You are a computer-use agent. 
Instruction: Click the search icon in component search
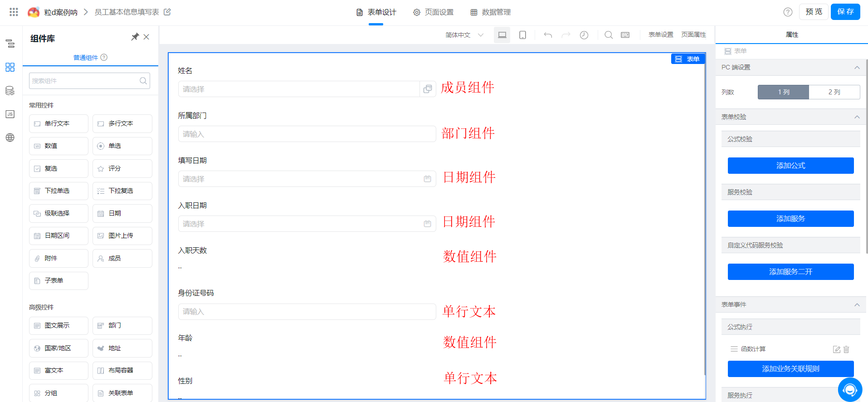tap(143, 81)
